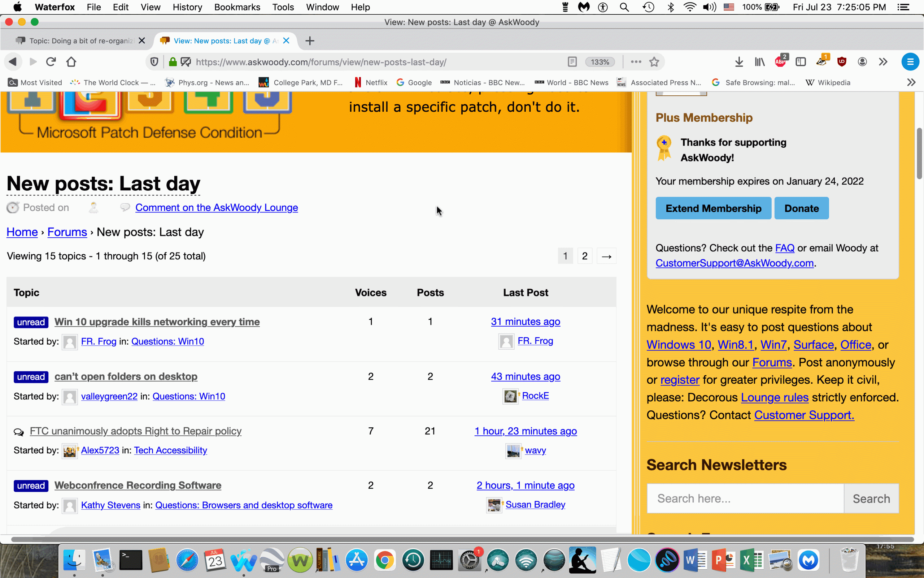This screenshot has width=924, height=578.
Task: Open 'Webconfrence Recording Software' topic
Action: point(138,486)
